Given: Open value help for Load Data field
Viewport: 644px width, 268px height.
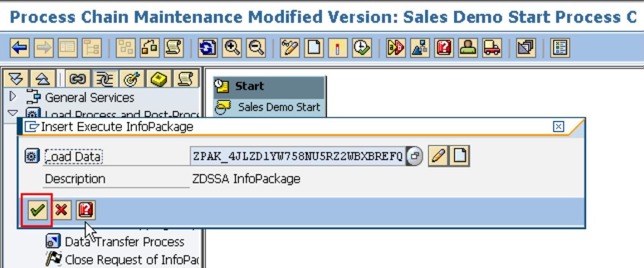Looking at the screenshot, I should coord(414,156).
